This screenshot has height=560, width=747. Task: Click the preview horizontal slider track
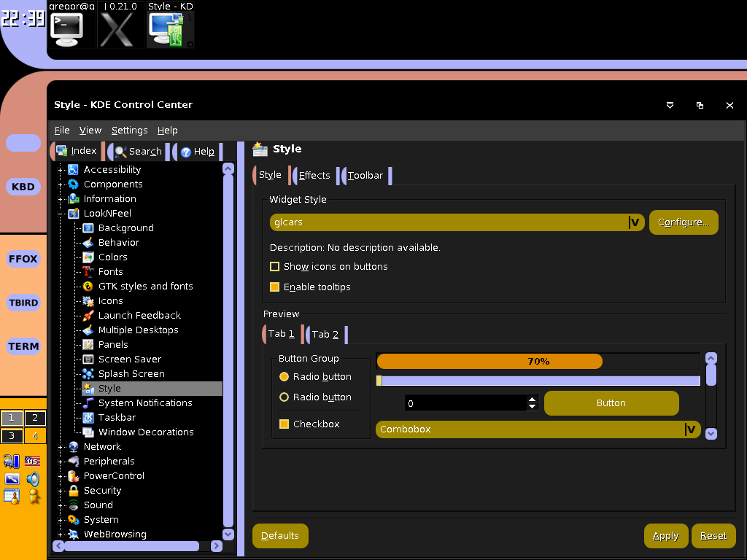click(538, 381)
